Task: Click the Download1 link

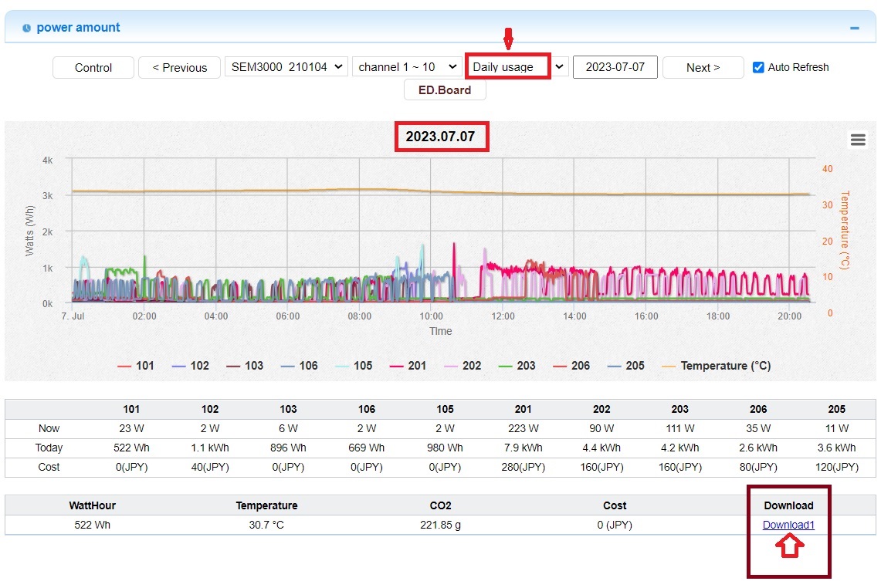Action: pyautogui.click(x=788, y=525)
